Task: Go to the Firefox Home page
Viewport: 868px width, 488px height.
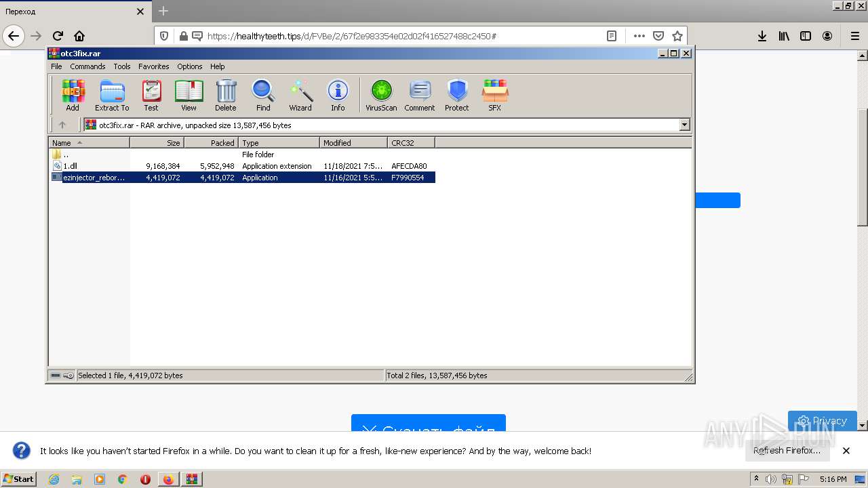Action: point(79,36)
